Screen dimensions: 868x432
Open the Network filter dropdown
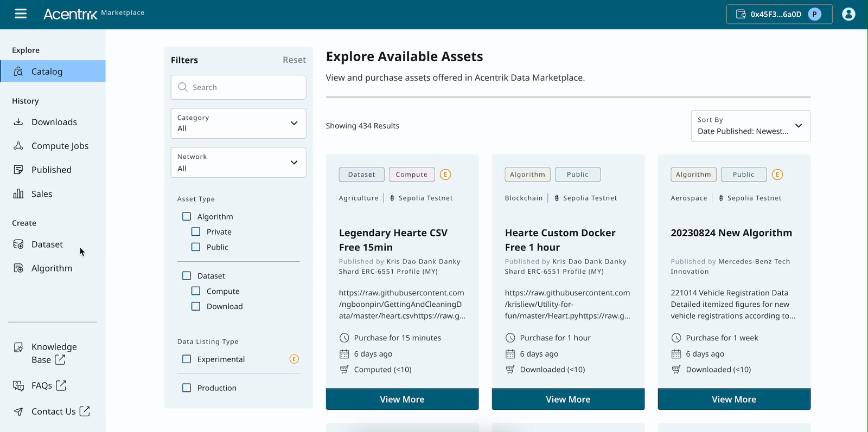238,163
